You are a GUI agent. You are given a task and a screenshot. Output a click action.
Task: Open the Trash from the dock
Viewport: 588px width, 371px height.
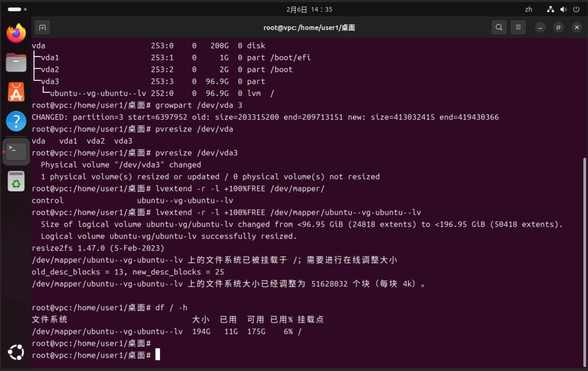16,181
